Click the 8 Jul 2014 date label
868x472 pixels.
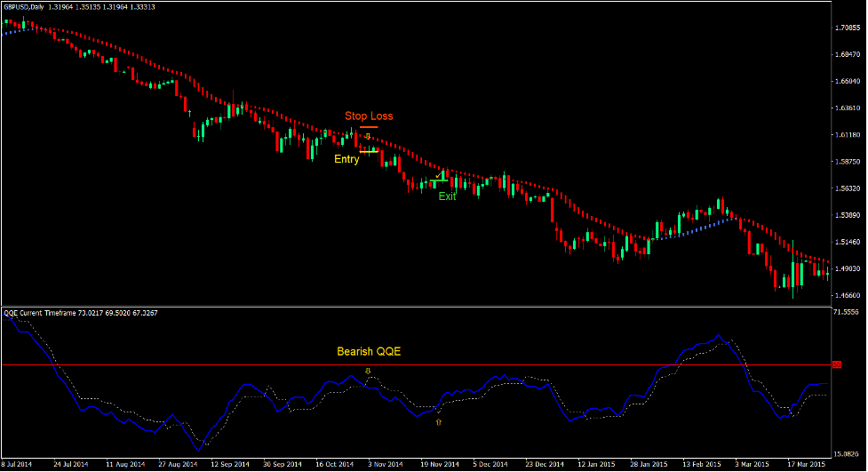(17, 464)
